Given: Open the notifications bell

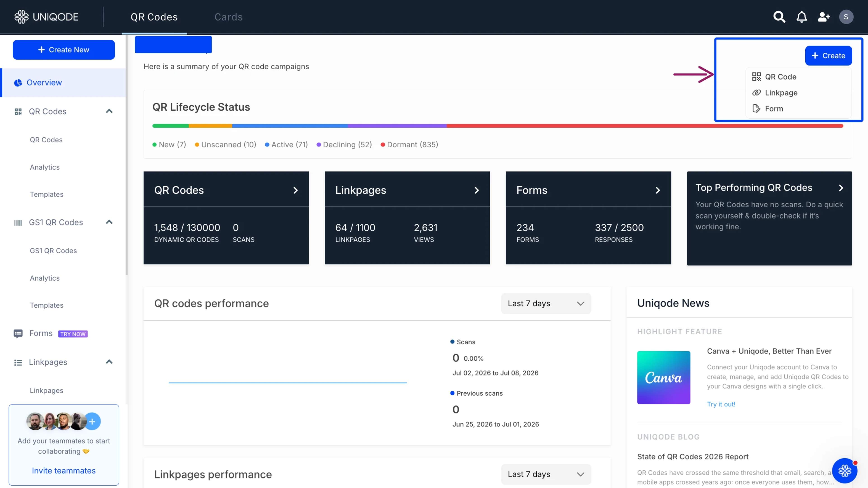Looking at the screenshot, I should [x=802, y=17].
